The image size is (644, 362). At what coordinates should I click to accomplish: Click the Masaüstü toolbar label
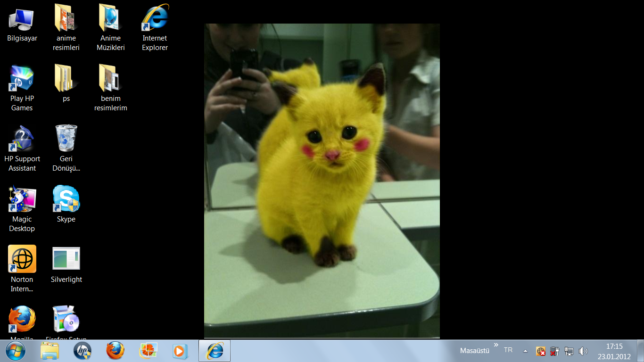click(x=475, y=351)
